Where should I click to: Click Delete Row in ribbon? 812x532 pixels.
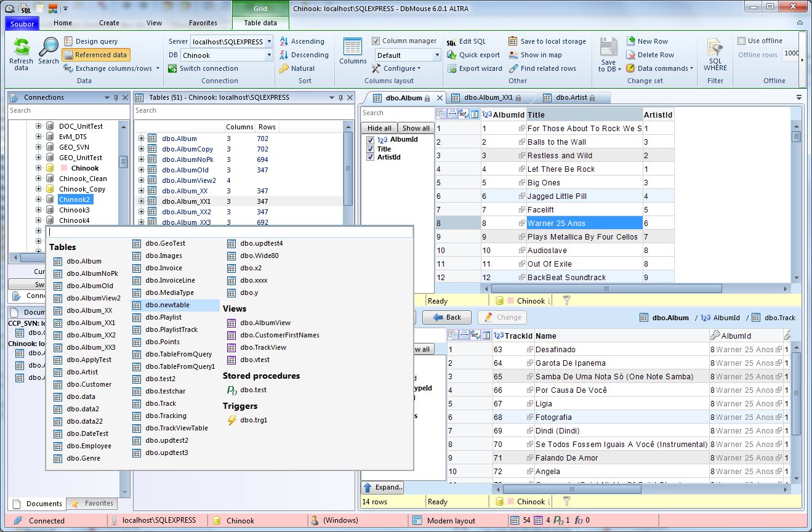tap(650, 55)
